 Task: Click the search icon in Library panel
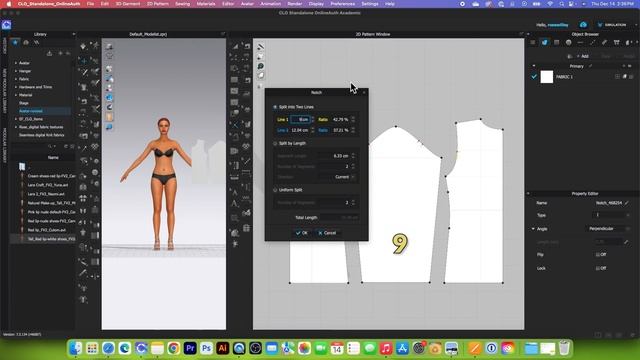(x=51, y=146)
